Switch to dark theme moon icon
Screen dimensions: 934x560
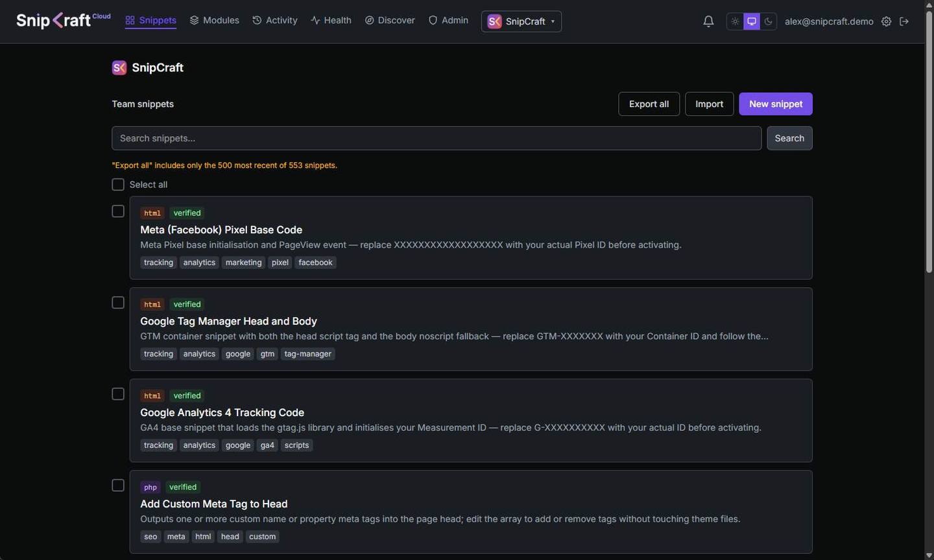[769, 21]
